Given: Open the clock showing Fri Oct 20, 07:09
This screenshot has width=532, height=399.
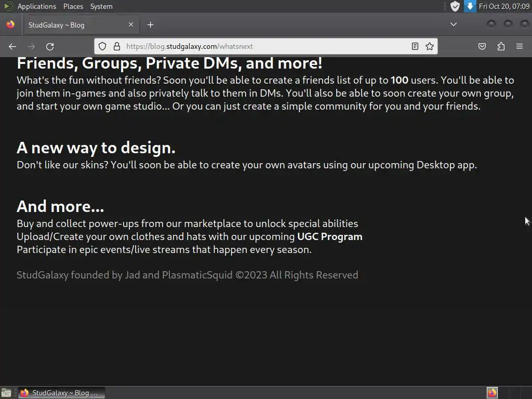Looking at the screenshot, I should click(x=504, y=6).
